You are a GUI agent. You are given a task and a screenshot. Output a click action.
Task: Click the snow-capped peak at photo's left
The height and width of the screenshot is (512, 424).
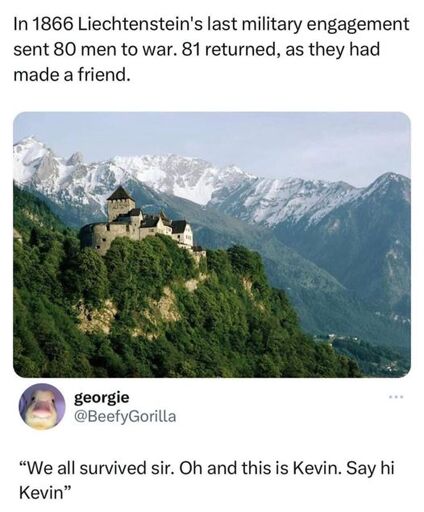tap(33, 157)
